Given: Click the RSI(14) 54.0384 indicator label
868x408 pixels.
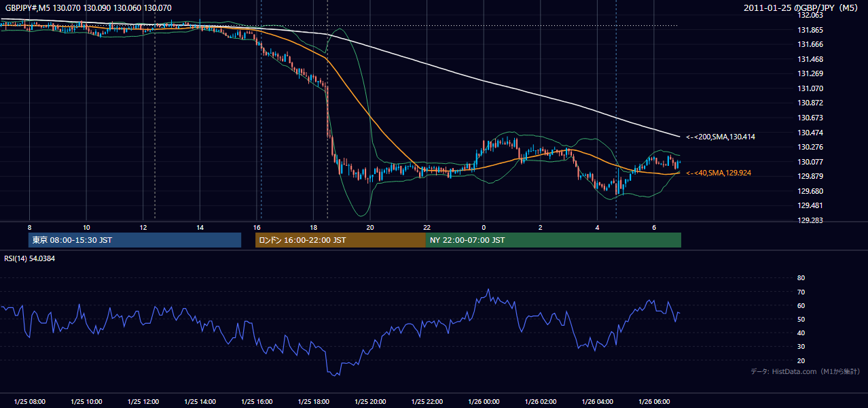Looking at the screenshot, I should coord(29,258).
